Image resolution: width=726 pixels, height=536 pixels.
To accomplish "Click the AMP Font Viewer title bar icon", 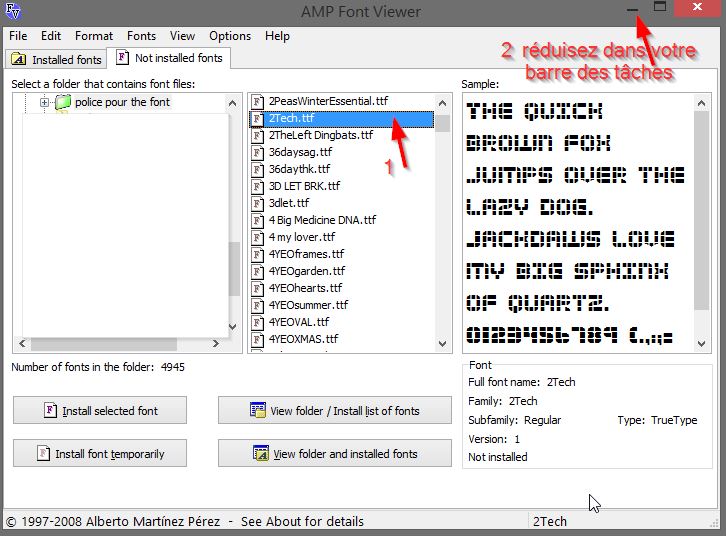I will point(11,12).
